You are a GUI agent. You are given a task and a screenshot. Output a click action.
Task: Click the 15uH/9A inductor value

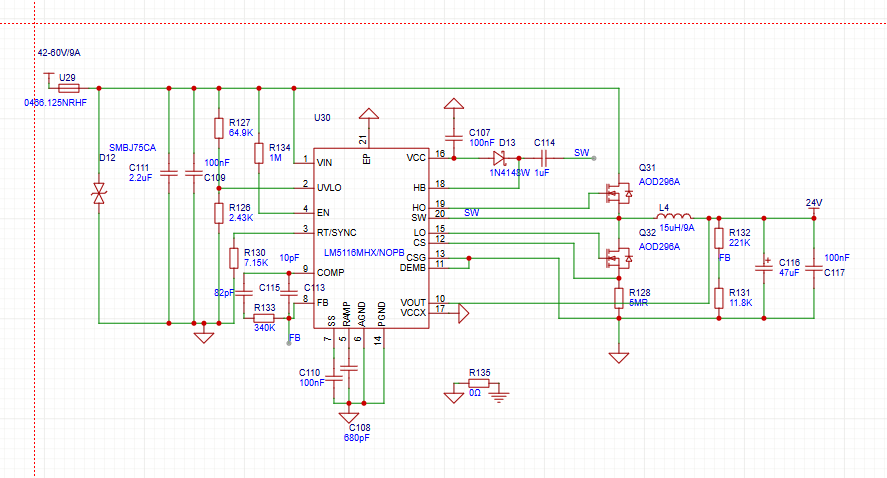coord(677,228)
